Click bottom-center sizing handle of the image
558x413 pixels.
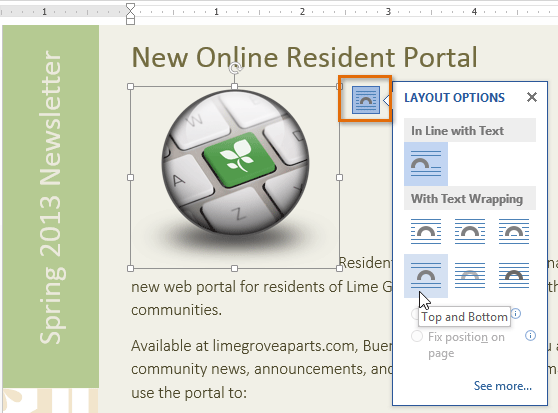tap(235, 269)
